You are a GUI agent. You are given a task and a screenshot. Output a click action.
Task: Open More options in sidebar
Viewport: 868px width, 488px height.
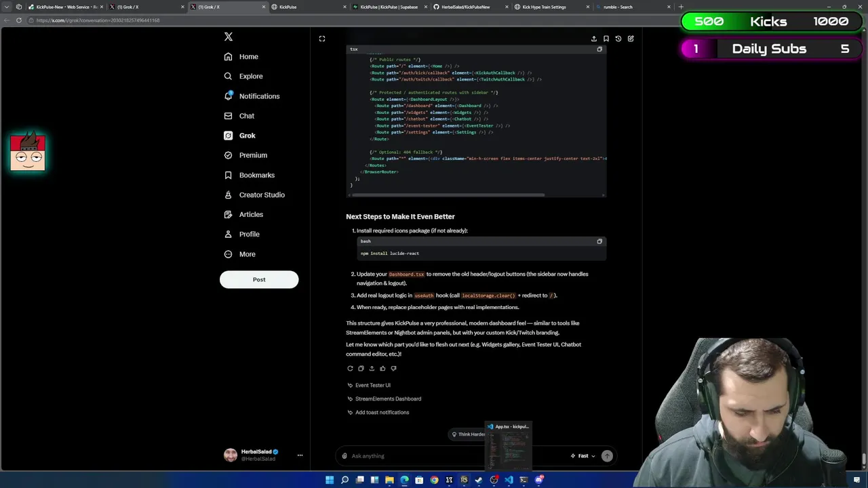point(240,254)
